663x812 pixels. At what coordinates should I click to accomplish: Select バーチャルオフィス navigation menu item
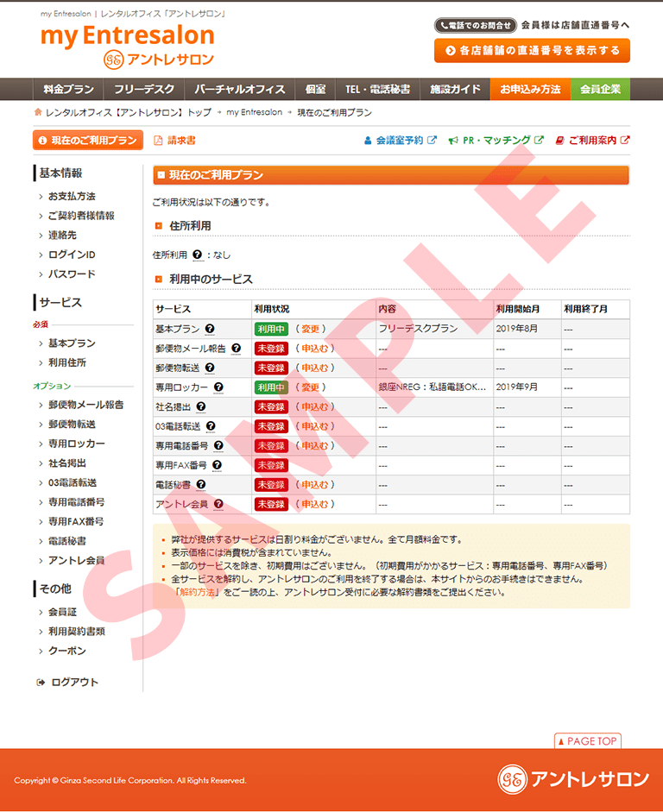pyautogui.click(x=239, y=89)
